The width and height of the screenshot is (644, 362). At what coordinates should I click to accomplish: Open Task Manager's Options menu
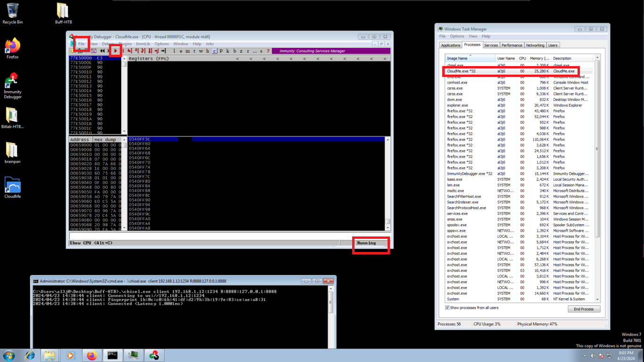coord(457,36)
